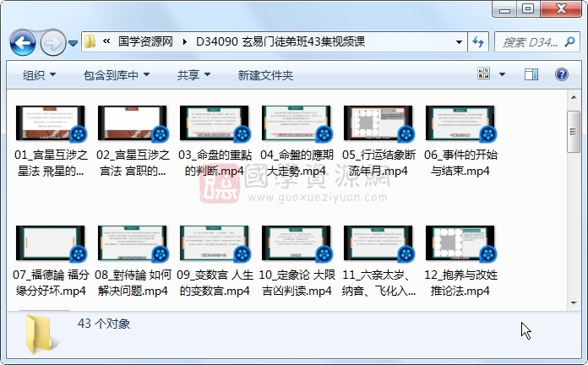Click file name 02_宫星互涉之宫法 宫职的...

pos(133,163)
